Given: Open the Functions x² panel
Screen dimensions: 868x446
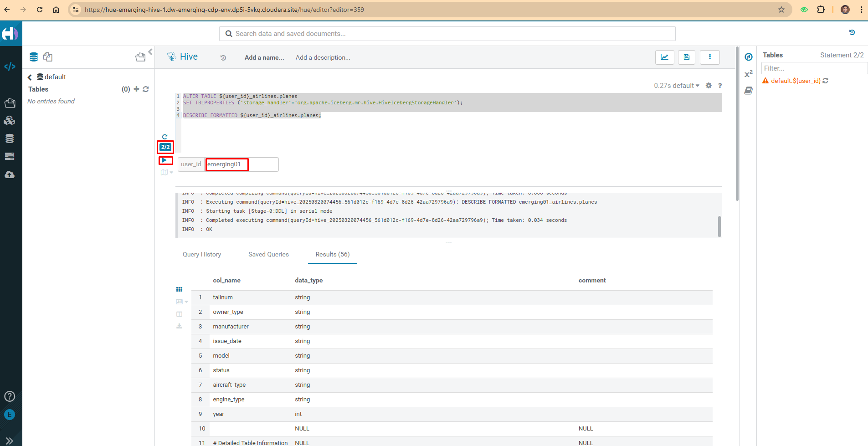Looking at the screenshot, I should click(749, 74).
